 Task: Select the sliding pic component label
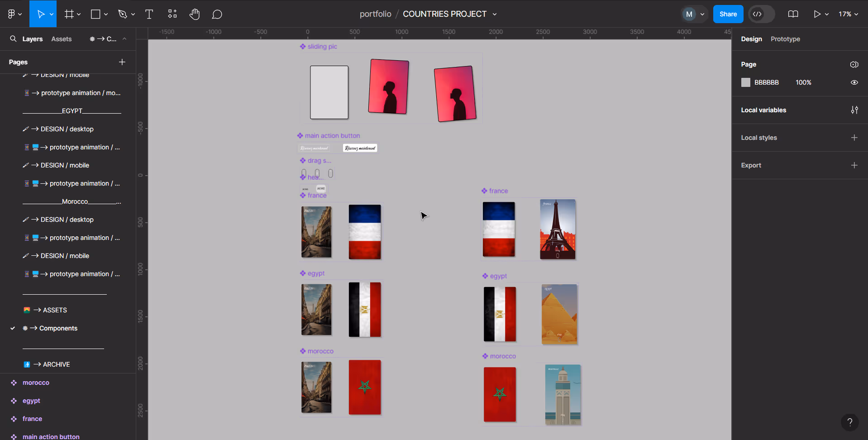point(322,47)
